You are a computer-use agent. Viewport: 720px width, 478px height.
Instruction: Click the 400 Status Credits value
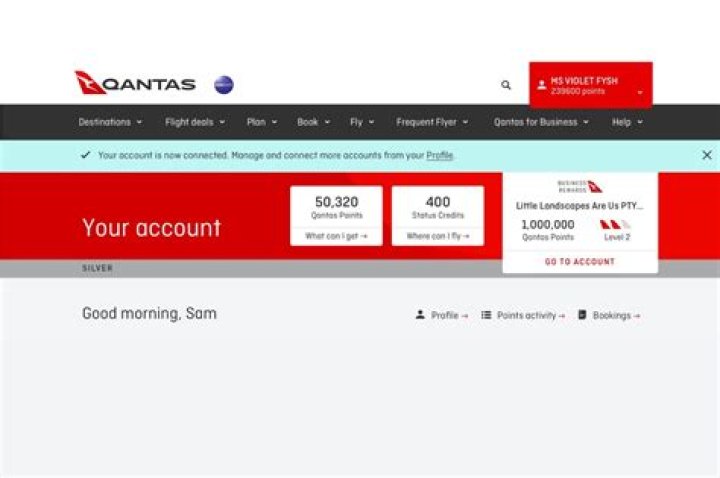438,202
